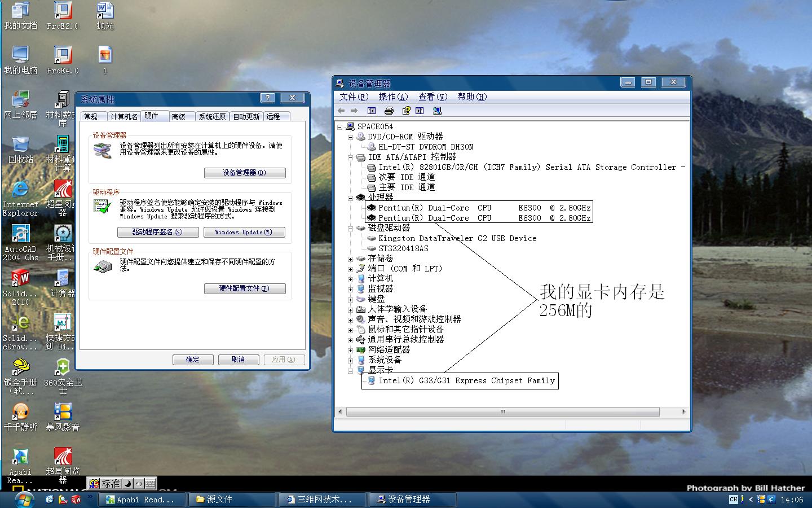
Task: Open the 查看(V) menu
Action: click(433, 97)
